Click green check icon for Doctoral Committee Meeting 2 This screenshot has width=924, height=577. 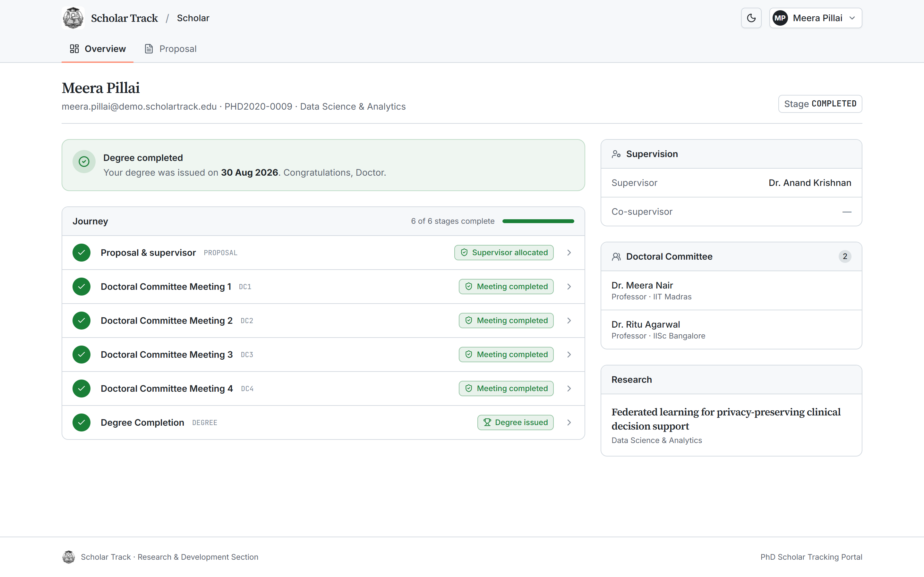click(81, 321)
